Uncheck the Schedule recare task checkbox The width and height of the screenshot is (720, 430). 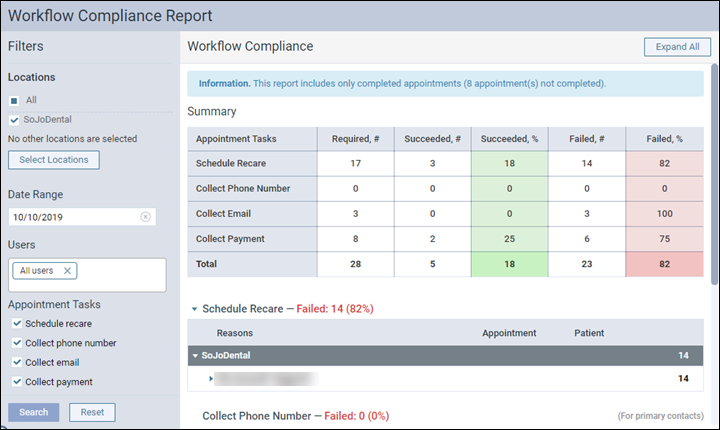[x=17, y=323]
